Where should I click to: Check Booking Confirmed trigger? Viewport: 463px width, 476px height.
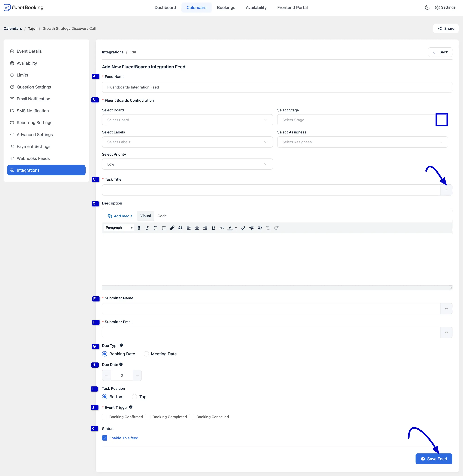105,417
